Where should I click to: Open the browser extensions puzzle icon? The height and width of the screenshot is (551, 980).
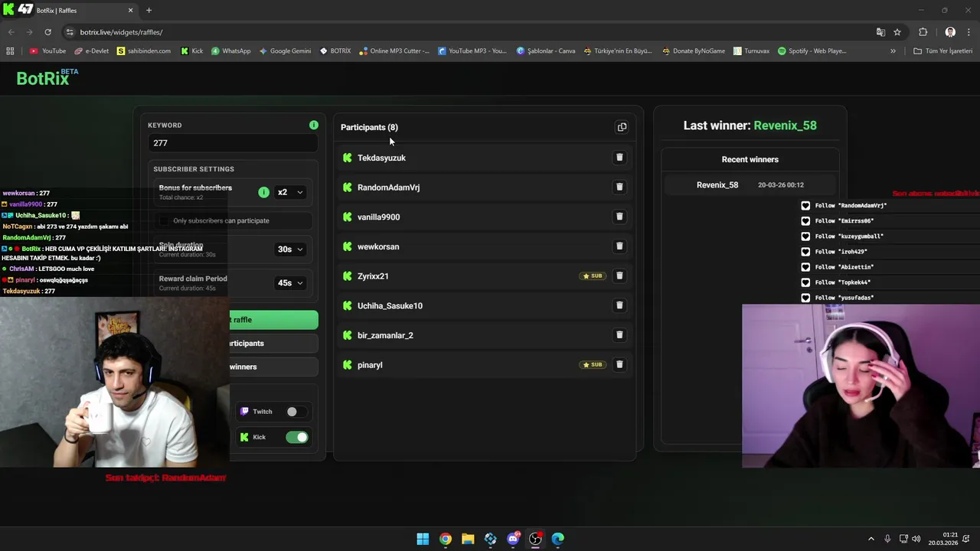tap(923, 32)
